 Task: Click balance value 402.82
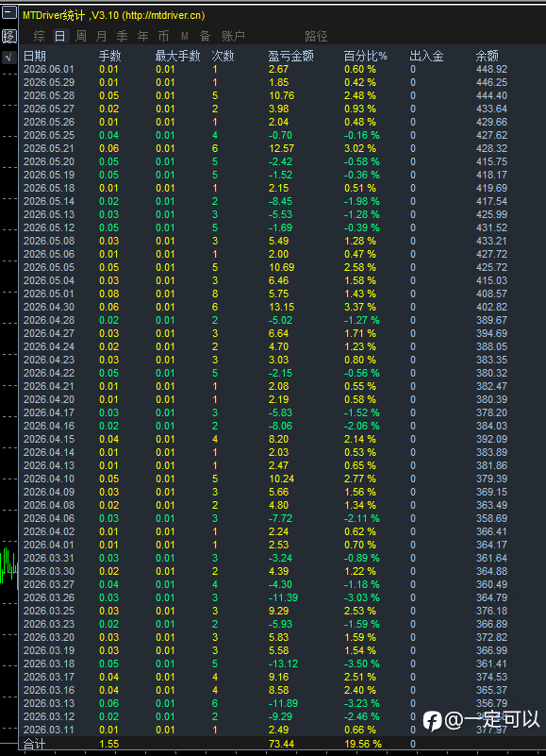coord(491,307)
